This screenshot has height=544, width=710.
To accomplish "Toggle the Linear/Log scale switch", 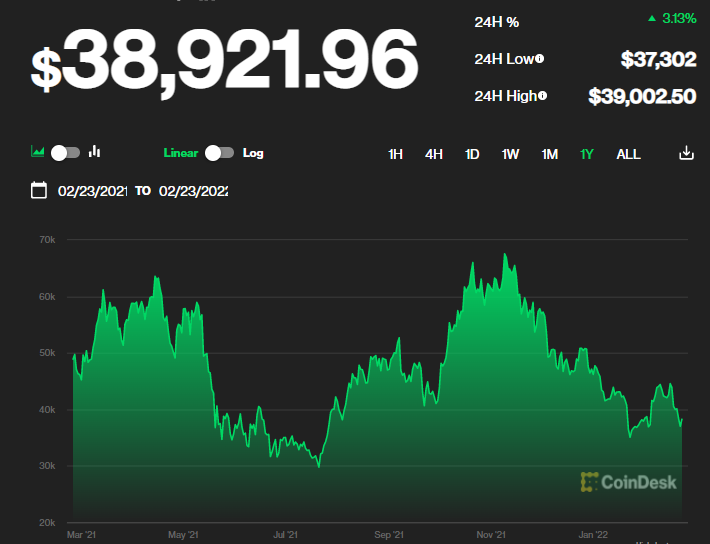I will pyautogui.click(x=220, y=153).
